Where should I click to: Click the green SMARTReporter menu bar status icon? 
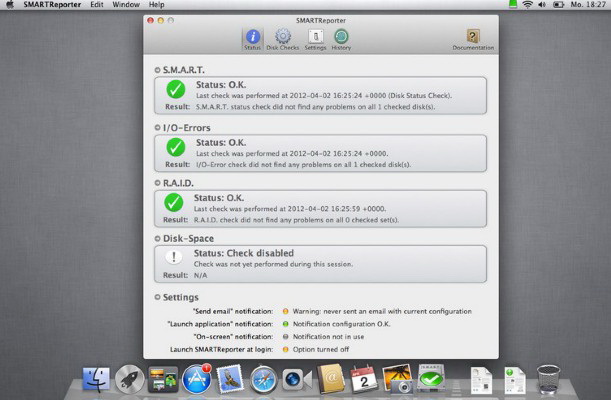tap(513, 4)
